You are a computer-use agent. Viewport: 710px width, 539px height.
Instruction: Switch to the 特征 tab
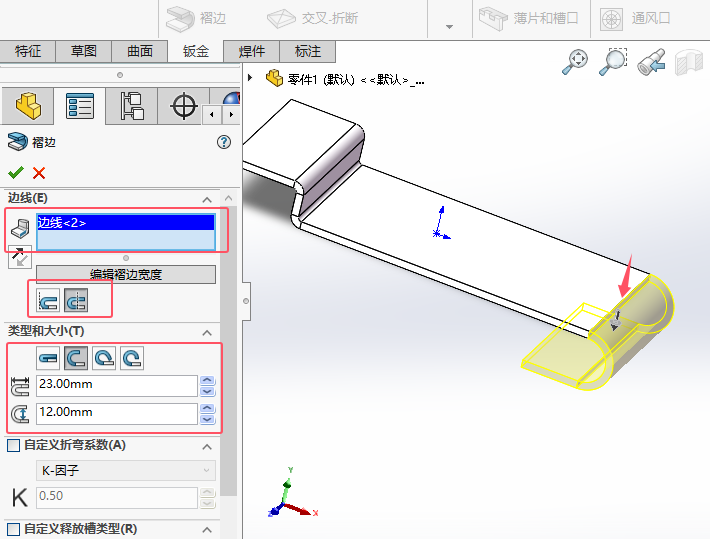28,51
